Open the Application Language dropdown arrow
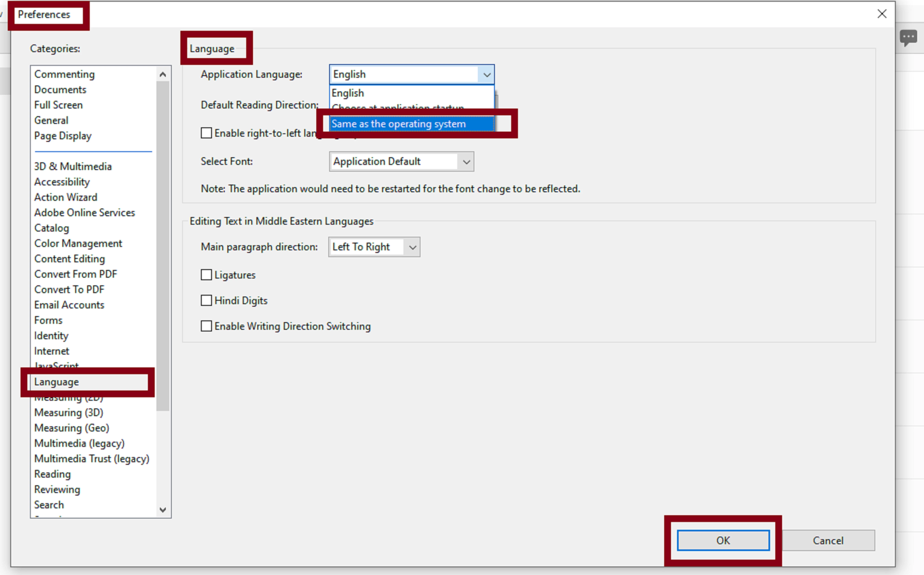 click(487, 75)
